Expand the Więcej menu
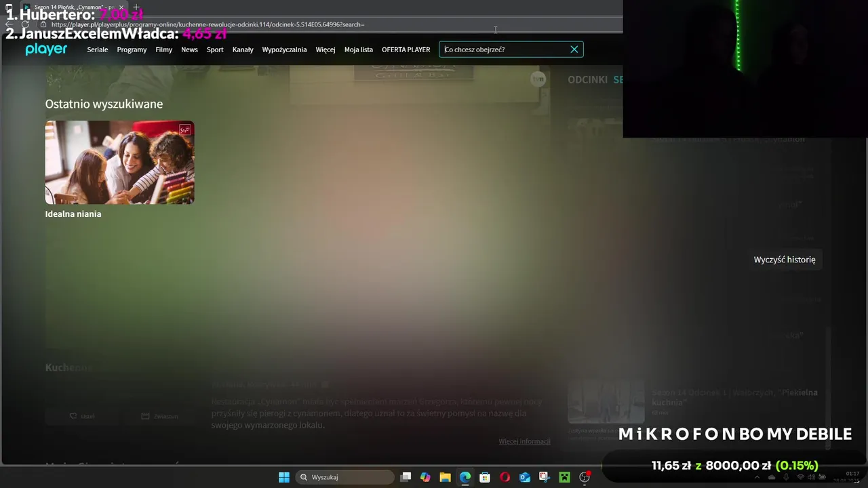Viewport: 868px width, 488px height. (x=325, y=49)
